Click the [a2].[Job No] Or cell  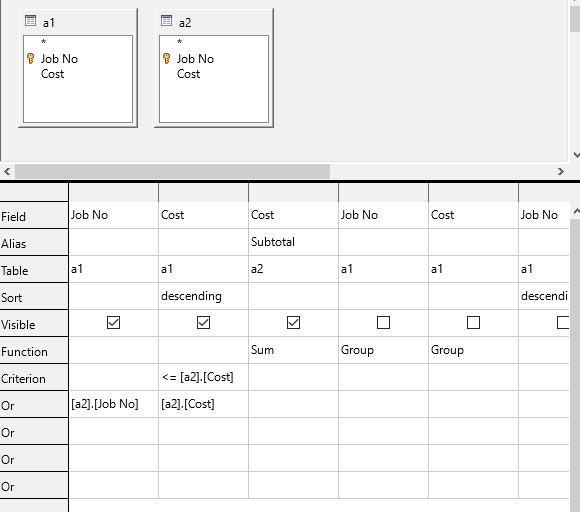[113, 404]
